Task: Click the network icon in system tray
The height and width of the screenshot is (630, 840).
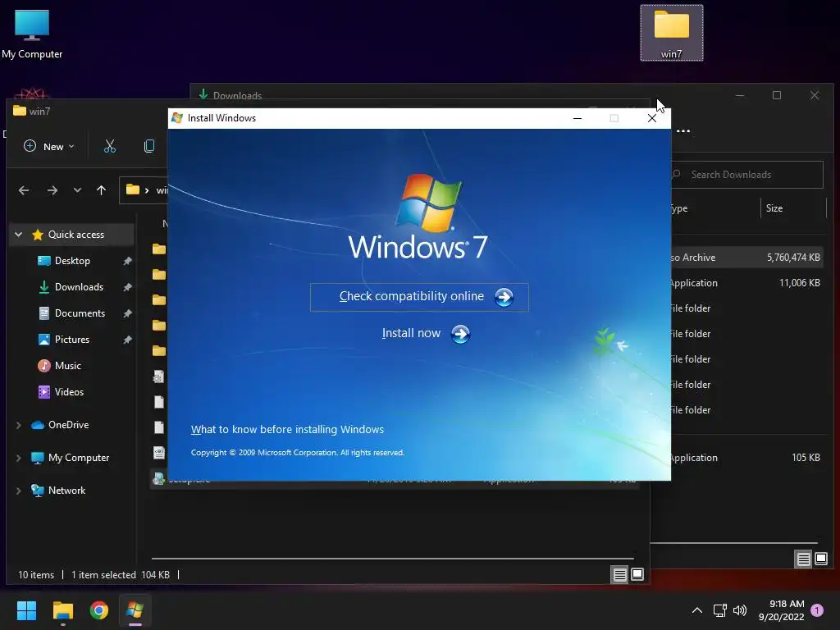Action: [x=719, y=610]
